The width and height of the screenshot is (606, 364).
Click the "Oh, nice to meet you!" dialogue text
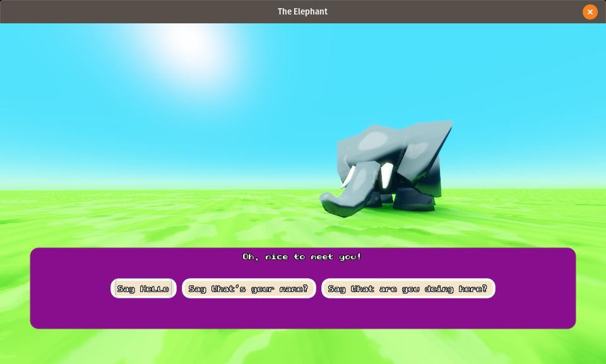(302, 257)
